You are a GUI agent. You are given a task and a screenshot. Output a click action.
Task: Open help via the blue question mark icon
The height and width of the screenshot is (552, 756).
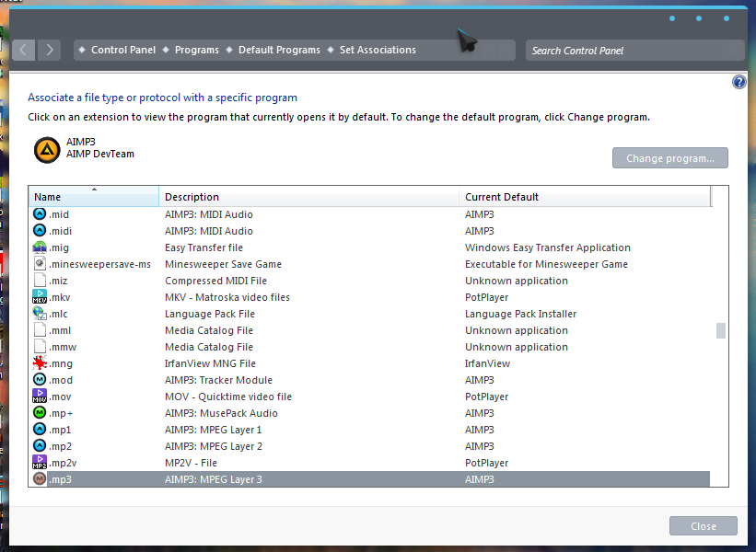(739, 82)
